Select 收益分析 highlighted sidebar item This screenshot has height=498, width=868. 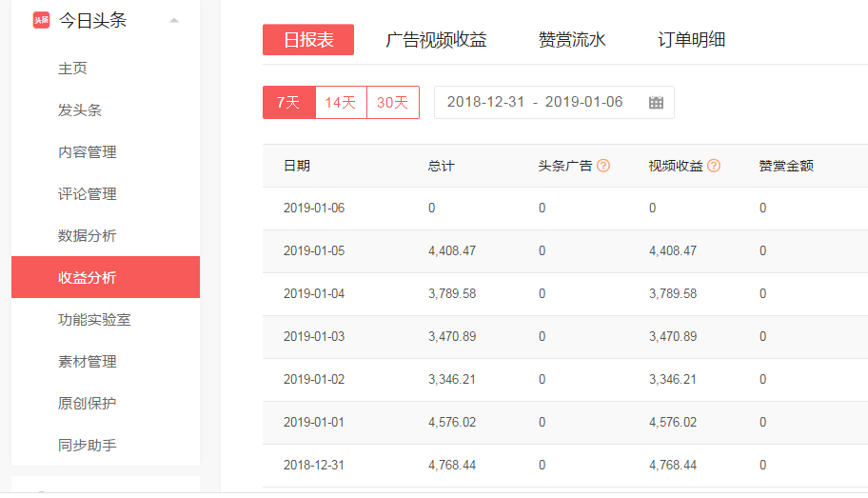(106, 277)
